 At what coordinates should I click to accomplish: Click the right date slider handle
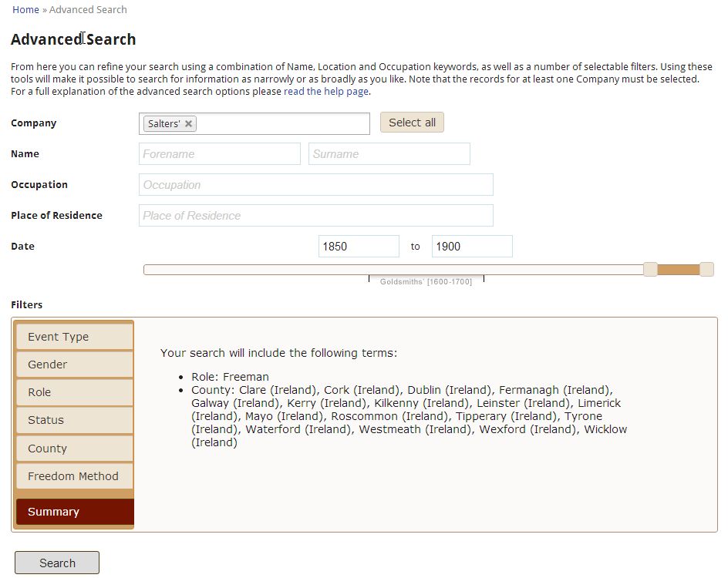point(706,269)
